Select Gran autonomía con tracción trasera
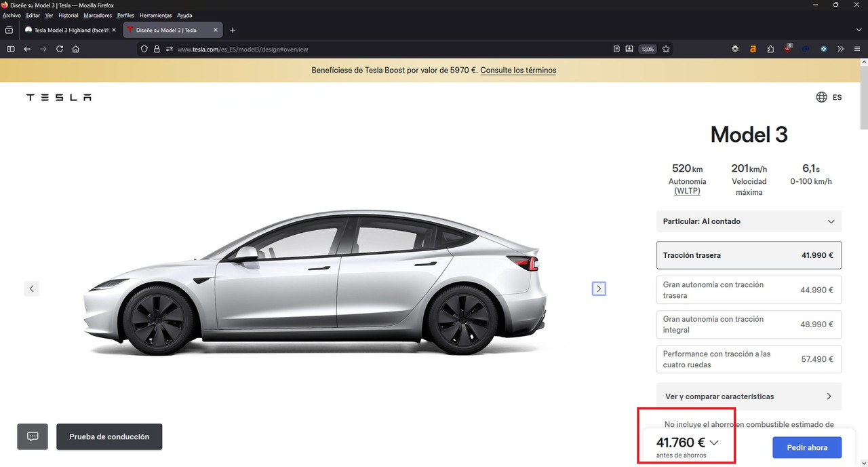 tap(749, 290)
